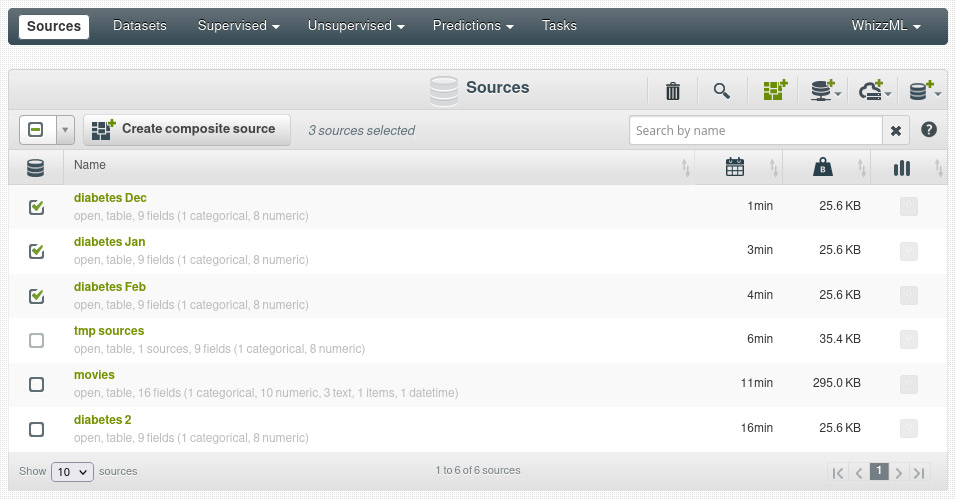Switch to the Datasets tab
The height and width of the screenshot is (499, 955).
point(140,25)
